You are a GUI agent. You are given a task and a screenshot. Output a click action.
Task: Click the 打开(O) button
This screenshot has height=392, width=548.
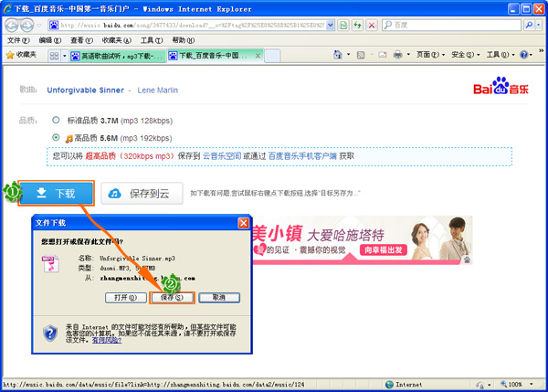click(x=126, y=298)
